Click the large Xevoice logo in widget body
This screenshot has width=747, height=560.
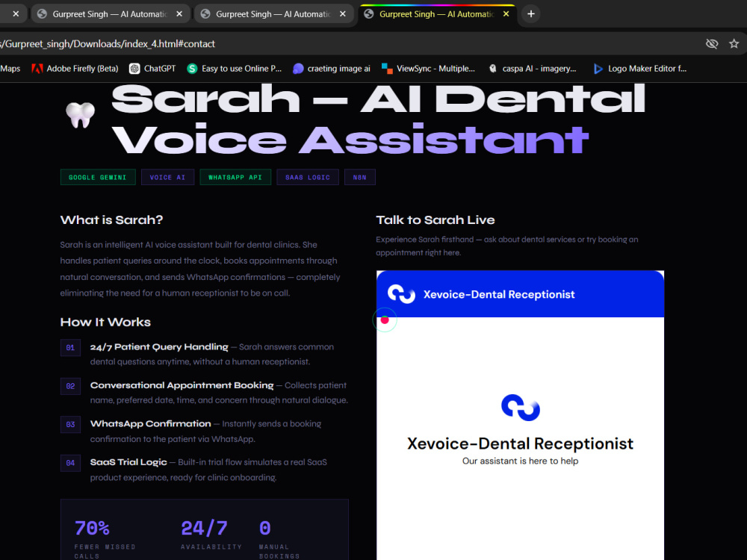point(520,408)
